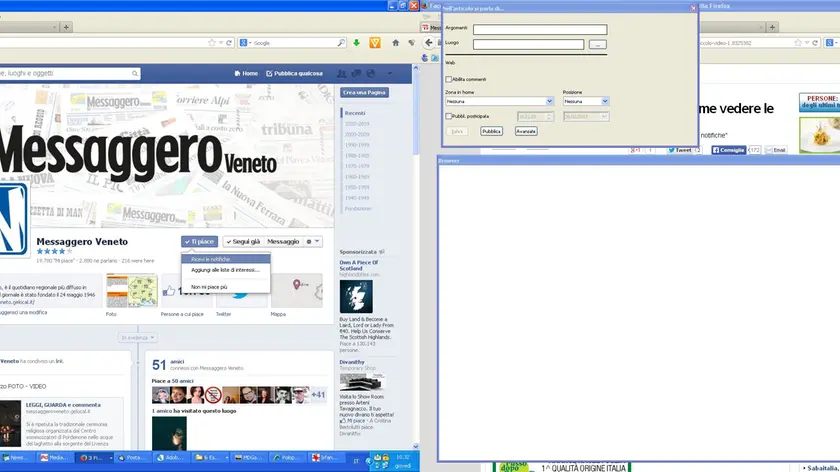Open the Media taskbar button
840x472 pixels.
point(54,458)
